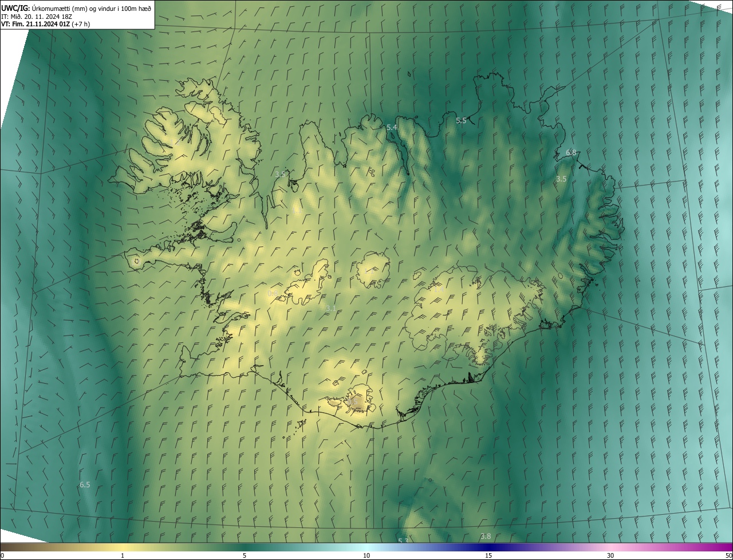
Task: Click the 0.5 value label on southern glacier
Action: point(352,402)
